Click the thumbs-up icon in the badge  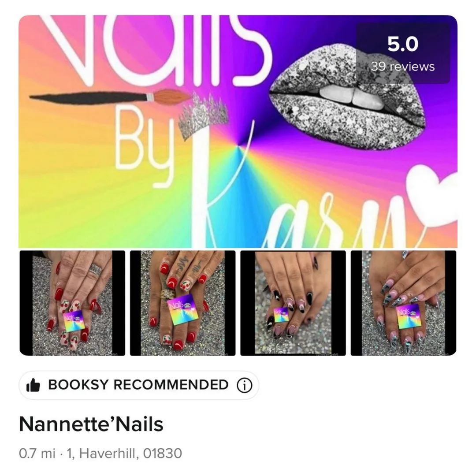pyautogui.click(x=33, y=385)
